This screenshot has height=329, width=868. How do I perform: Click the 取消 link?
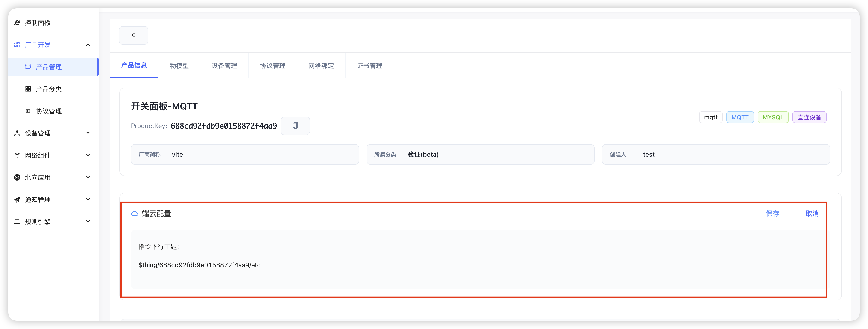pos(812,213)
